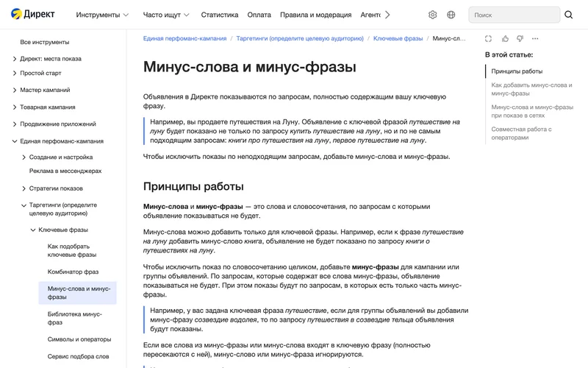Open Как подобрать ключевые фразы page
Viewport: 588px width, 368px height.
72,250
